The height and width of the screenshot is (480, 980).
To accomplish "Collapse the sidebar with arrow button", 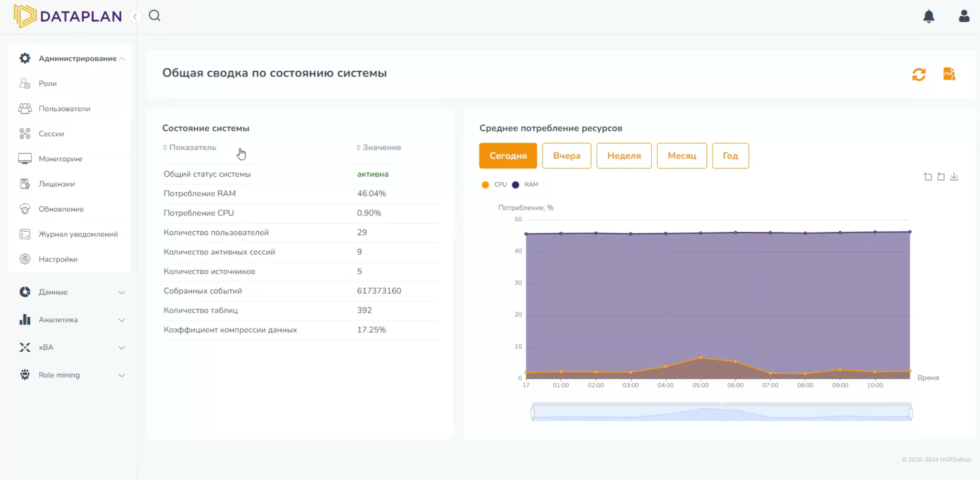I will click(x=135, y=17).
